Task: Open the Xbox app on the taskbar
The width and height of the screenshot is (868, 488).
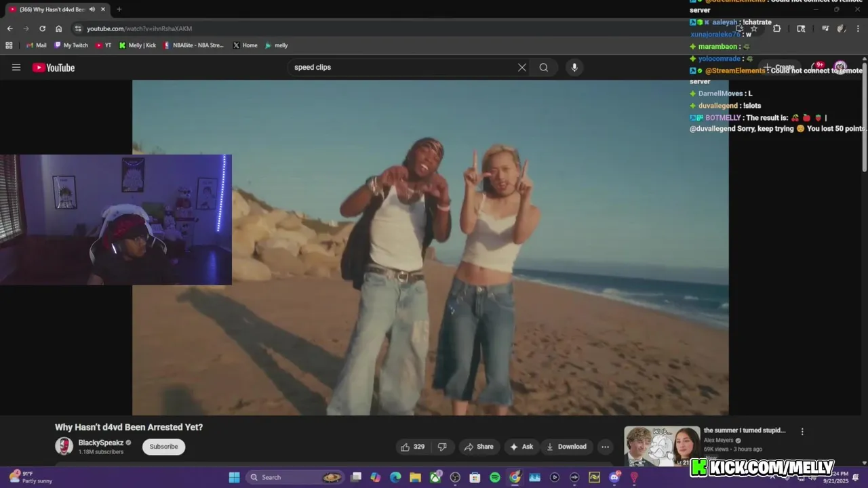Action: 435,477
